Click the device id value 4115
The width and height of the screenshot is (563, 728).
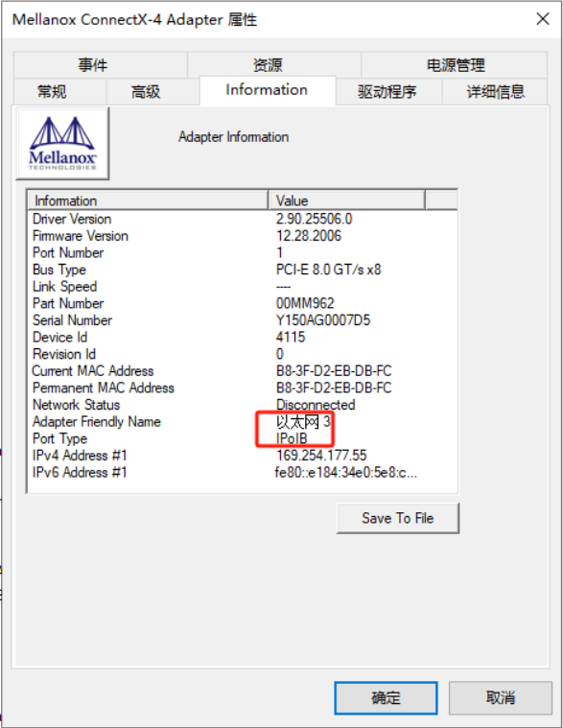click(291, 337)
